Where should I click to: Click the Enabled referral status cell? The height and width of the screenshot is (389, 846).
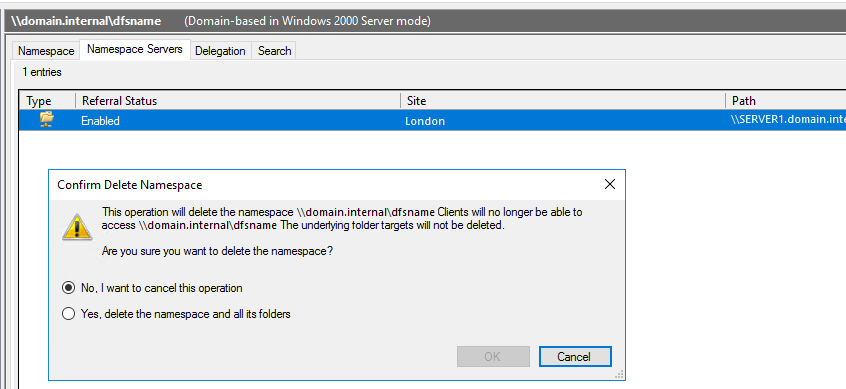click(x=100, y=121)
